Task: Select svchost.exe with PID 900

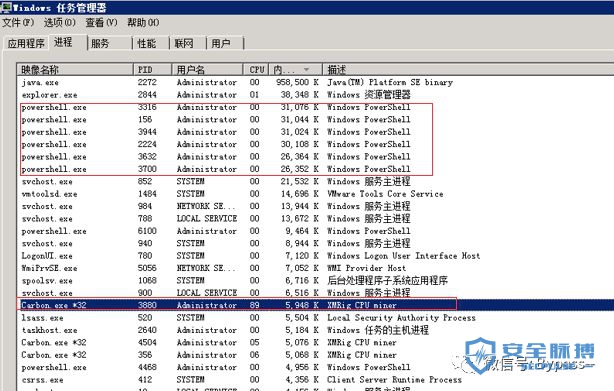Action: pos(315,293)
